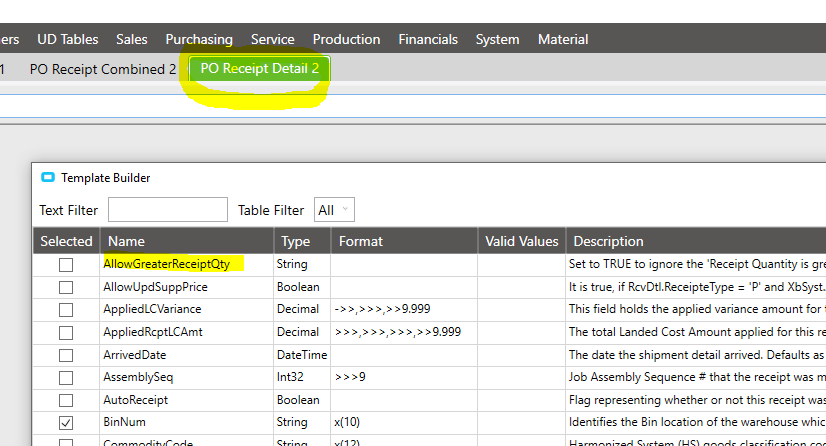Sort by the Description column header
Viewport: 826px width, 446px height.
(696, 241)
